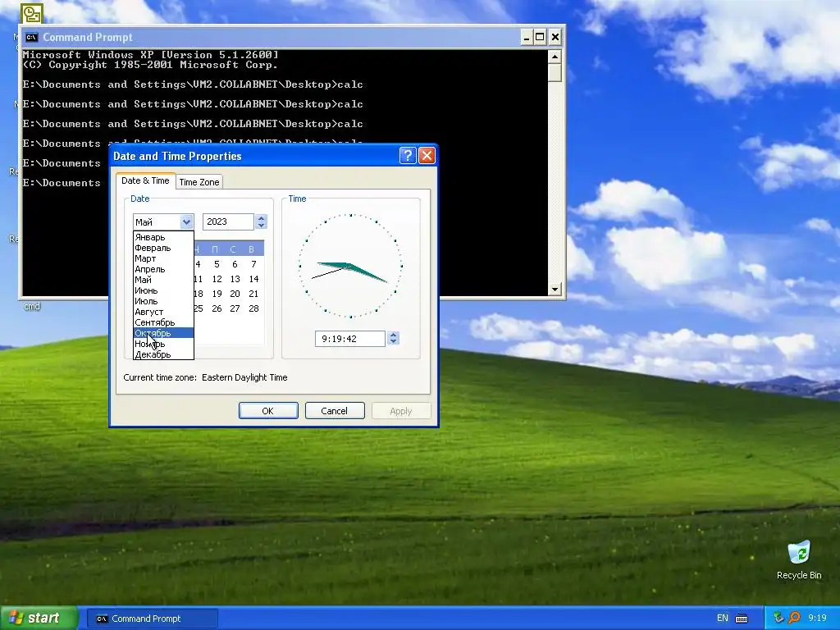Collapse the month combo box arrow
The height and width of the screenshot is (630, 840).
[186, 221]
